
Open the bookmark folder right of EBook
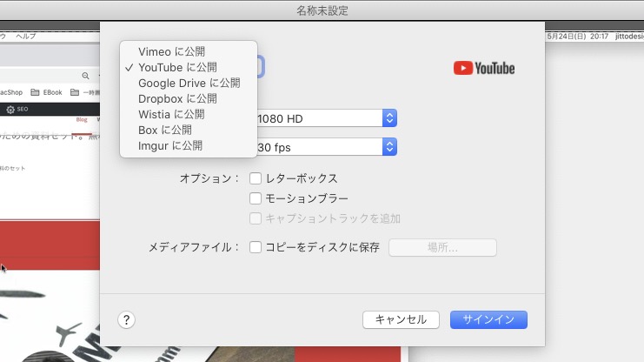click(x=84, y=92)
